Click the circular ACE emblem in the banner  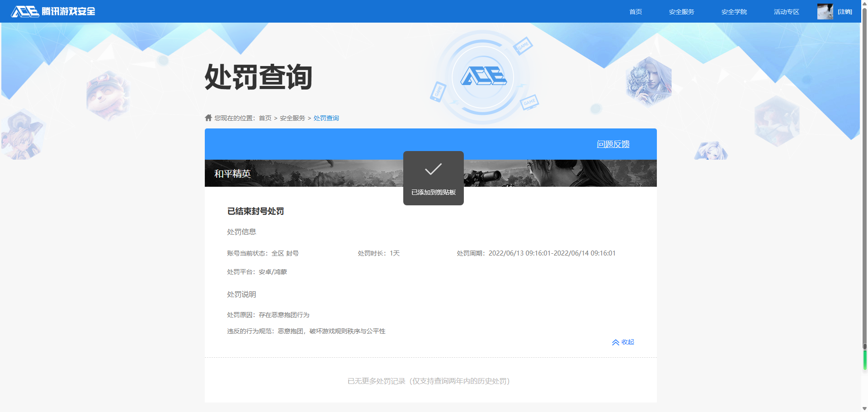click(x=483, y=77)
